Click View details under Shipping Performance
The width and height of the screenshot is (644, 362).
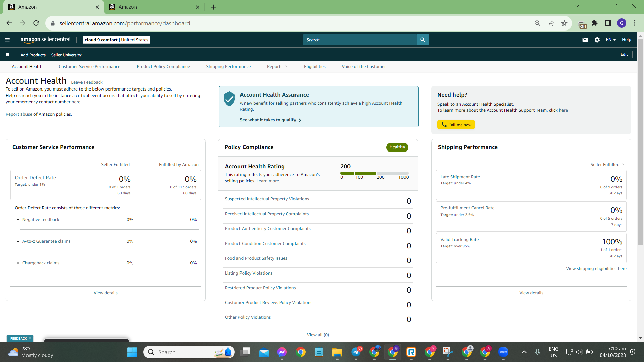(x=531, y=293)
